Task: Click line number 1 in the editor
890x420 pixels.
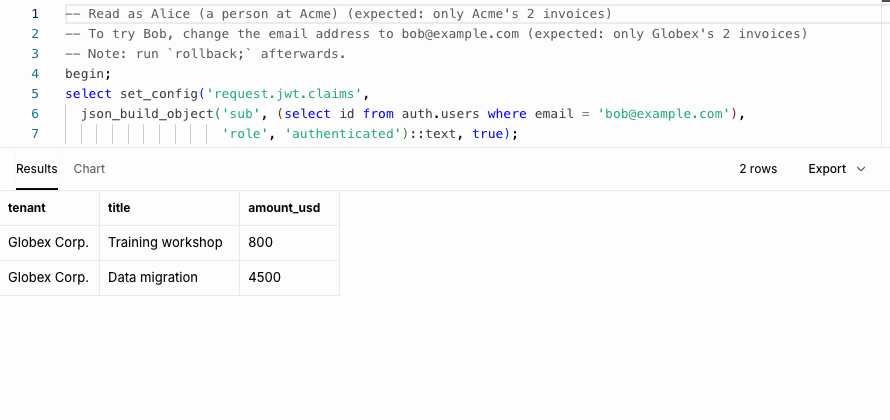Action: click(x=35, y=14)
